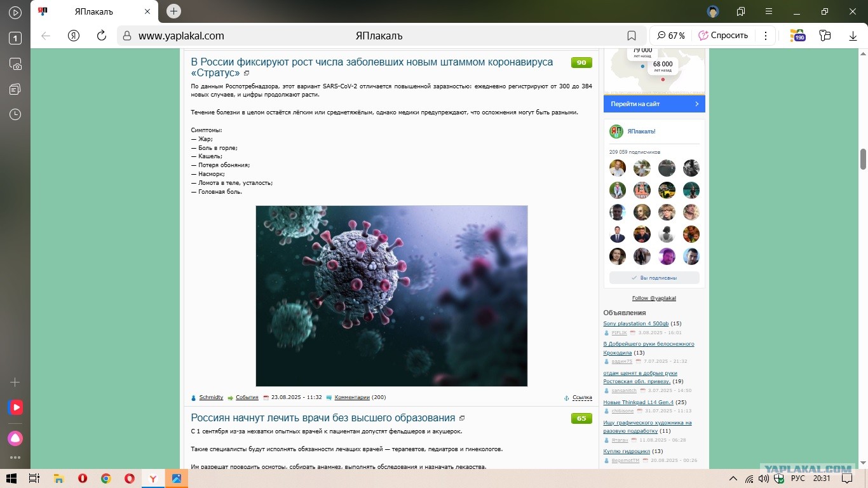Open the bookmarks manager icon

[741, 11]
